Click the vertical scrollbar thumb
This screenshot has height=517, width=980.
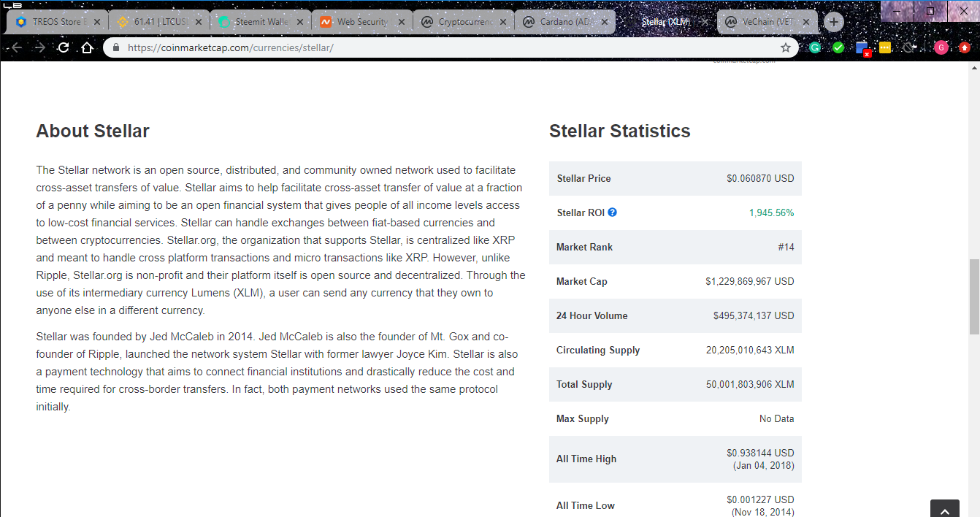pyautogui.click(x=974, y=296)
